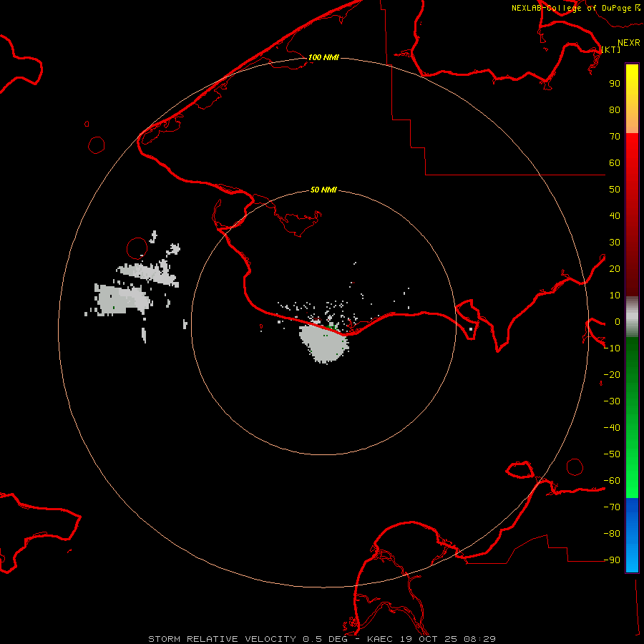
Task: Click the 100 NMI range ring label
Action: click(323, 57)
